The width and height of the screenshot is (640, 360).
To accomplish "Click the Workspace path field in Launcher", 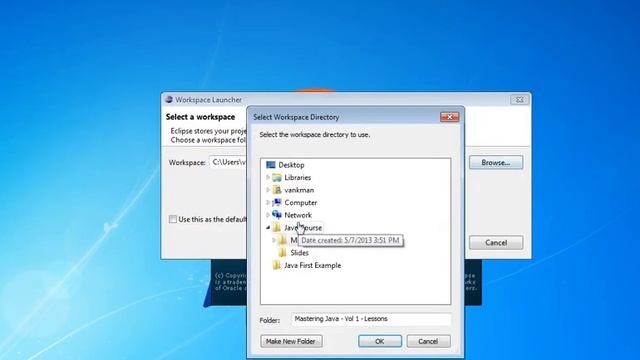I will (x=228, y=162).
